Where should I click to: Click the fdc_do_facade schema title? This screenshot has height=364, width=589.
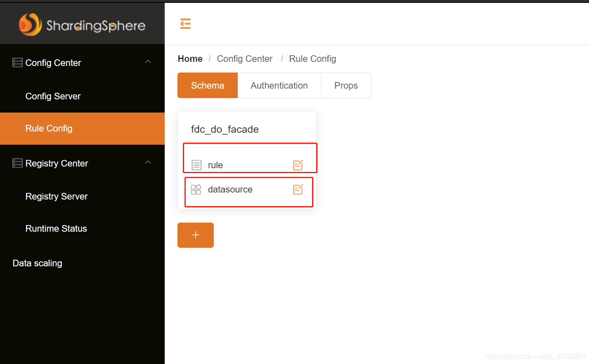point(225,129)
